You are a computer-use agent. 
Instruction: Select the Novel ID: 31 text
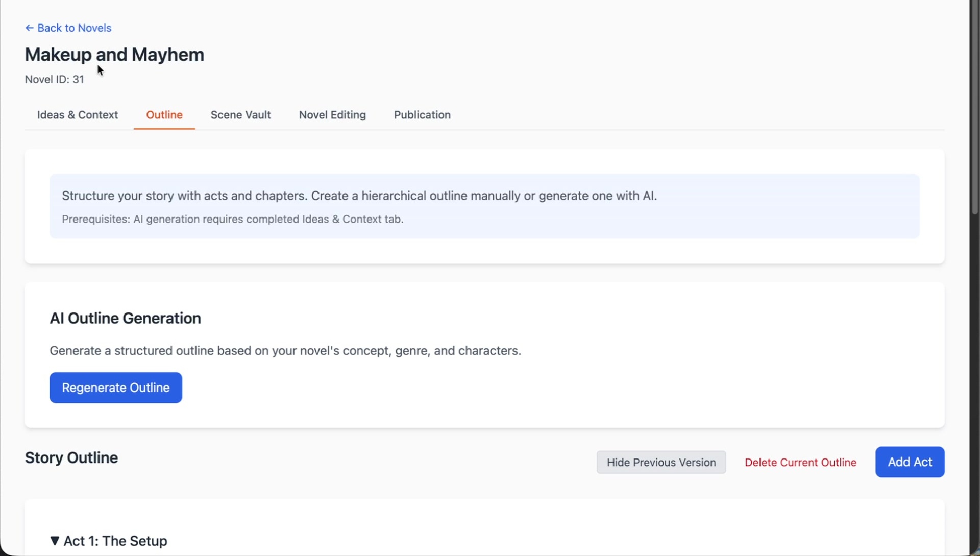click(54, 79)
